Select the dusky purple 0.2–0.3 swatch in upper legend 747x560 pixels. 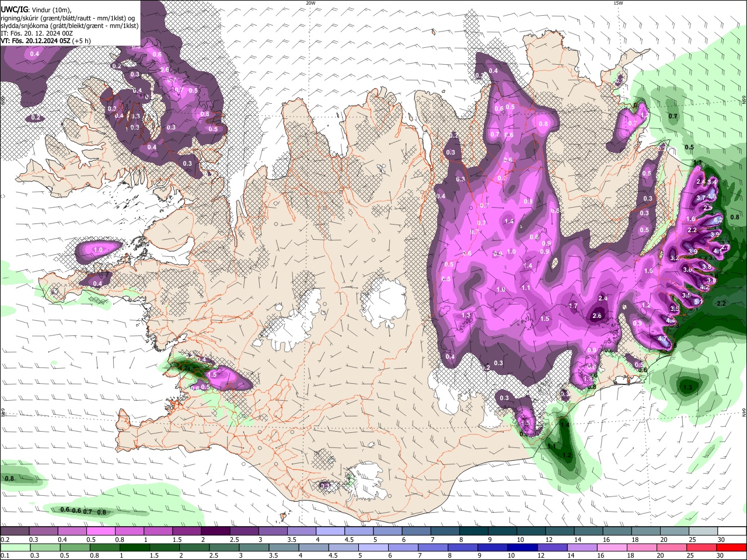click(15, 531)
